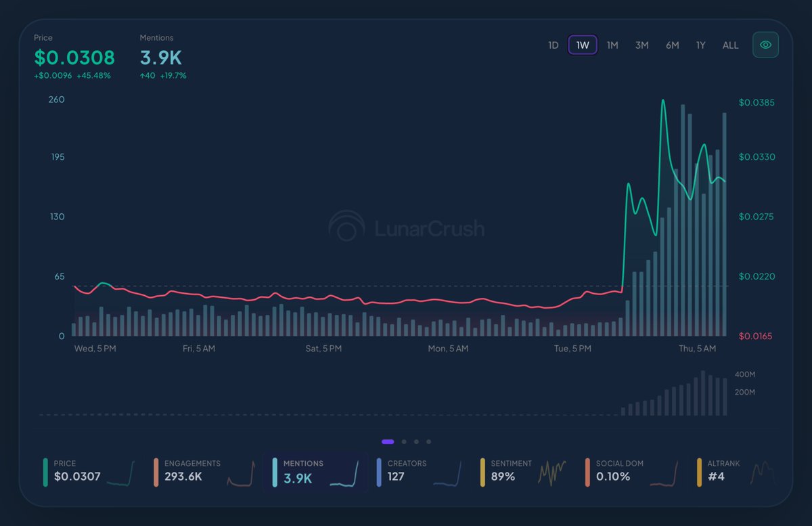Click the Mentions metric card
The image size is (812, 526).
click(315, 471)
